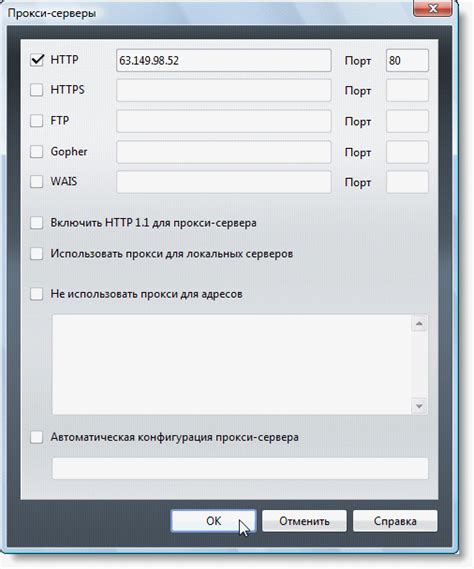Image resolution: width=474 pixels, height=569 pixels.
Task: Tick the WAIS proxy checkbox
Action: coord(37,181)
